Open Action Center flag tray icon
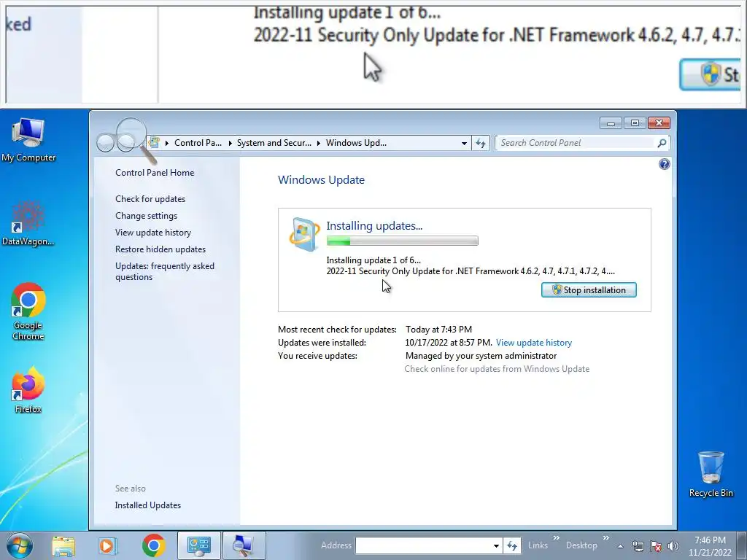The width and height of the screenshot is (747, 560). click(x=656, y=547)
